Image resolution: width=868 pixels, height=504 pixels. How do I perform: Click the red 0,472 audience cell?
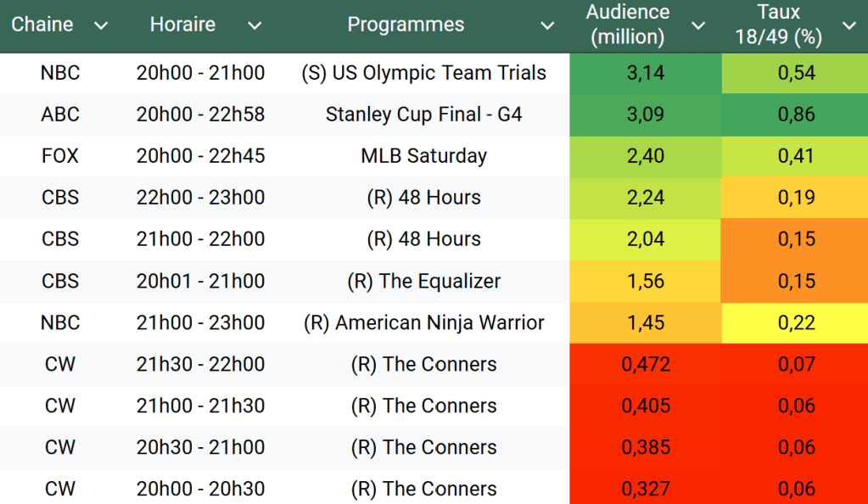click(645, 365)
